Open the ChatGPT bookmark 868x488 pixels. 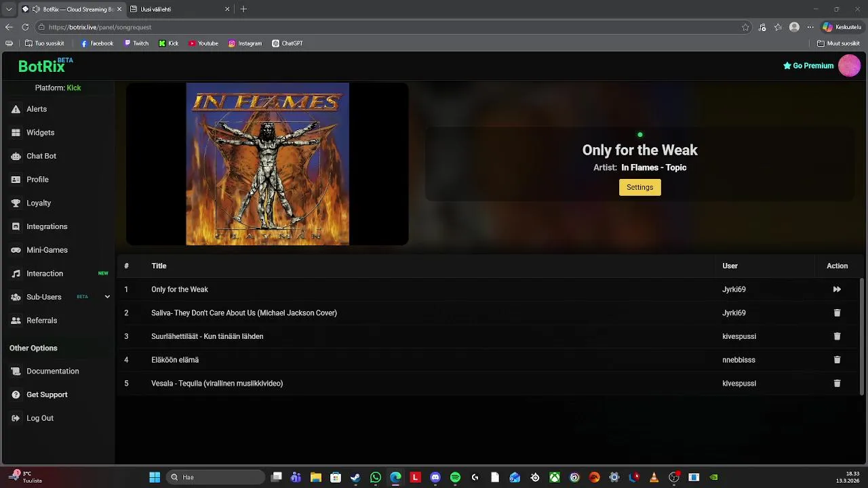(288, 43)
